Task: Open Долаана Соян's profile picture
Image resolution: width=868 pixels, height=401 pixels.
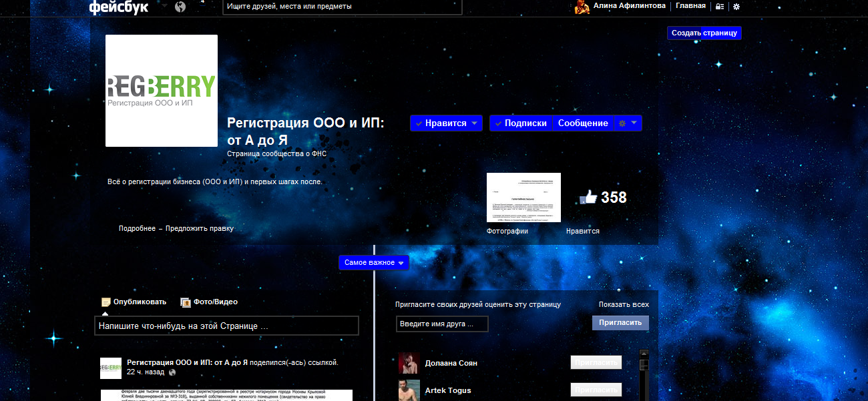Action: pyautogui.click(x=409, y=363)
